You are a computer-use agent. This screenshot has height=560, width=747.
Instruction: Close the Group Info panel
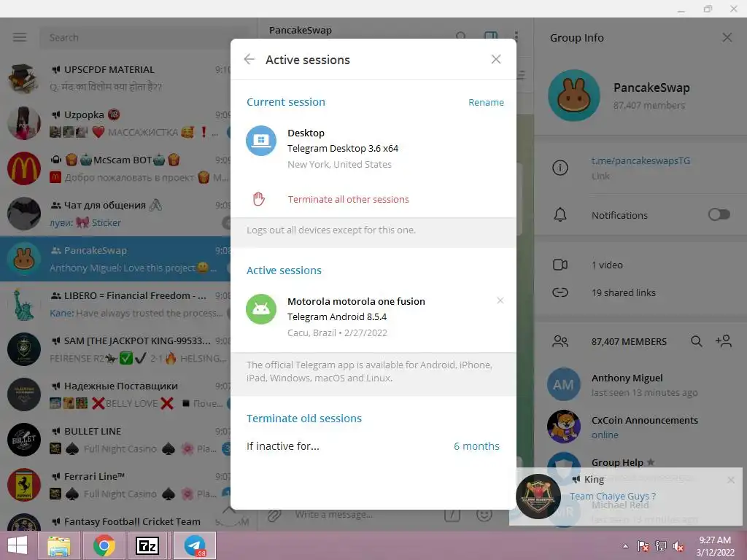tap(727, 38)
